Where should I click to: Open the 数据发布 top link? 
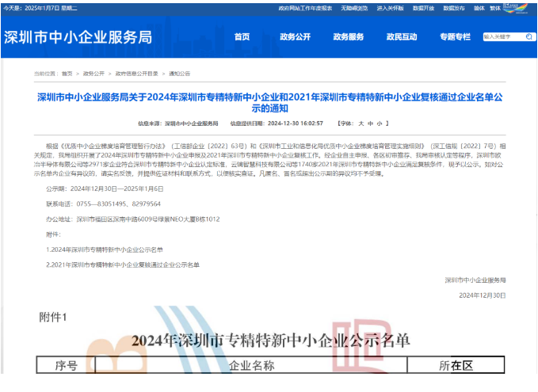tap(454, 8)
